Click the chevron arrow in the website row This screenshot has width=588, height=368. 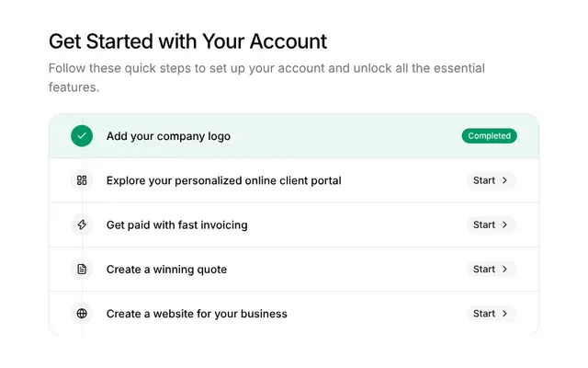tap(504, 313)
